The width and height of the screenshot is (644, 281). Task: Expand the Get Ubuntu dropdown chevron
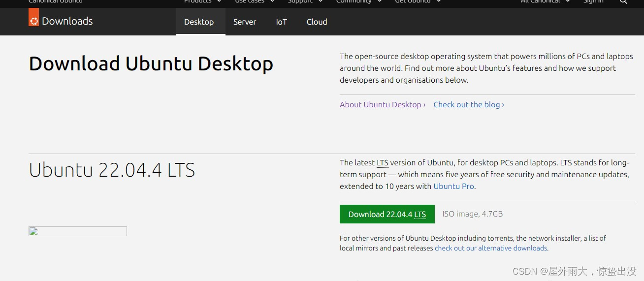click(x=438, y=1)
